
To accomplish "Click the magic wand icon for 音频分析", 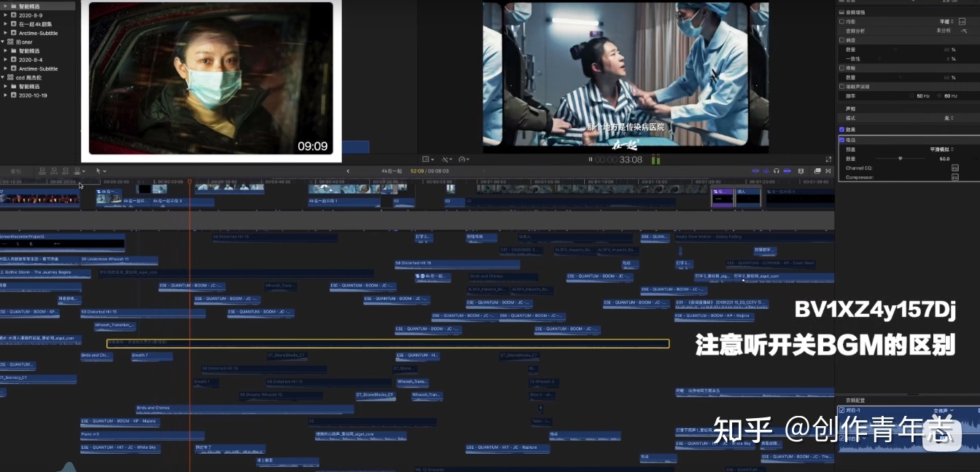I will (963, 31).
